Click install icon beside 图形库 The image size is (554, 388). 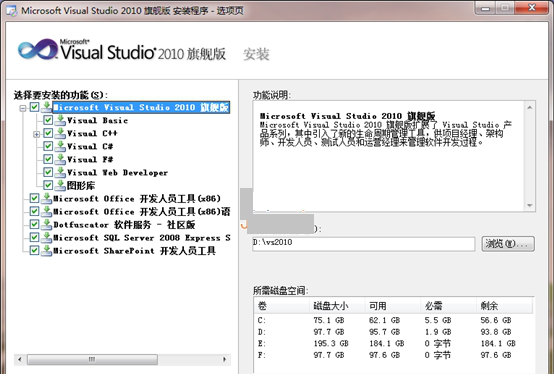(x=60, y=185)
